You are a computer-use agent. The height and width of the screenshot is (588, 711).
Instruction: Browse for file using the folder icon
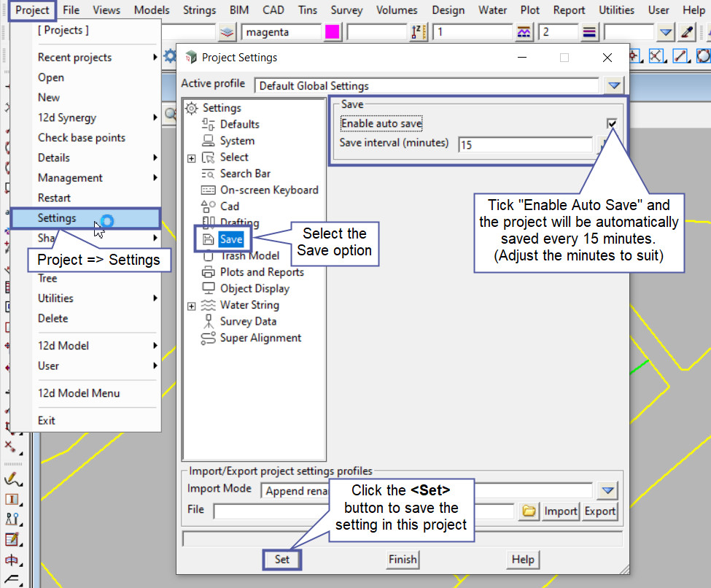(x=529, y=511)
